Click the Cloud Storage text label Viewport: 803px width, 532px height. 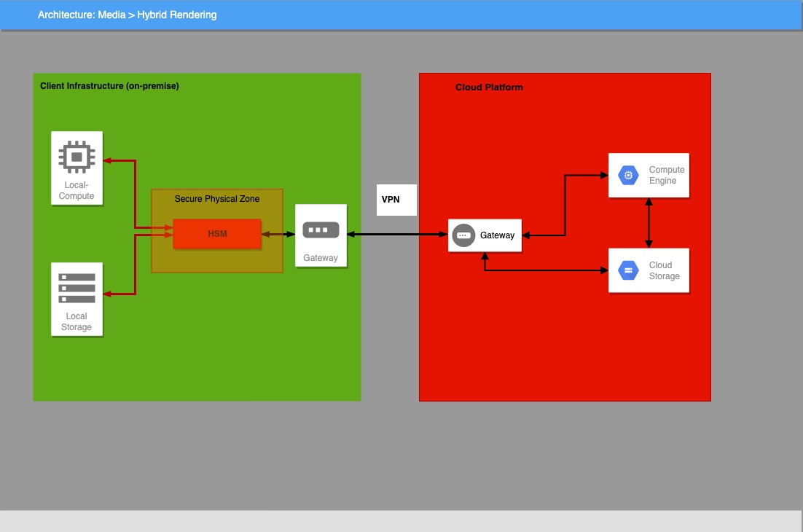point(664,270)
